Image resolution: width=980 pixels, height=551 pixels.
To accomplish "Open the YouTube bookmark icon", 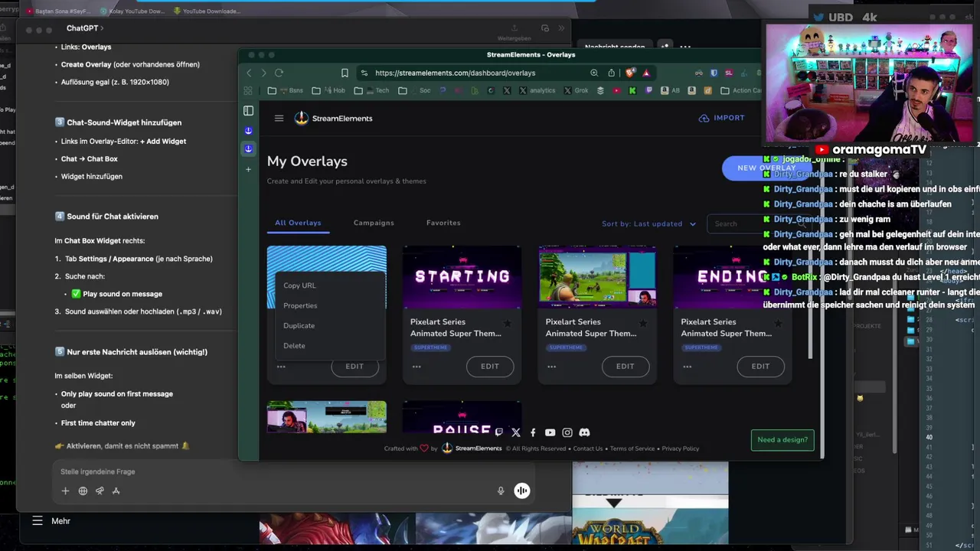I will [x=616, y=90].
